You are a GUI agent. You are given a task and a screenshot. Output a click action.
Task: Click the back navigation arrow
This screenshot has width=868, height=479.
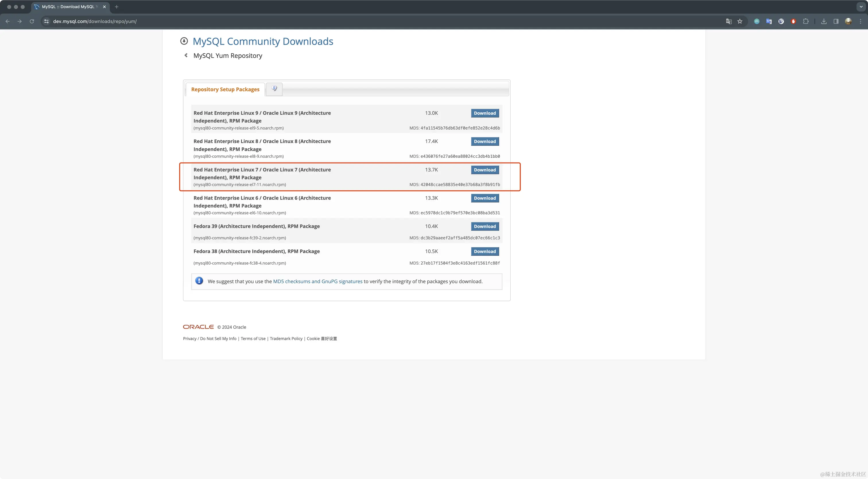7,21
